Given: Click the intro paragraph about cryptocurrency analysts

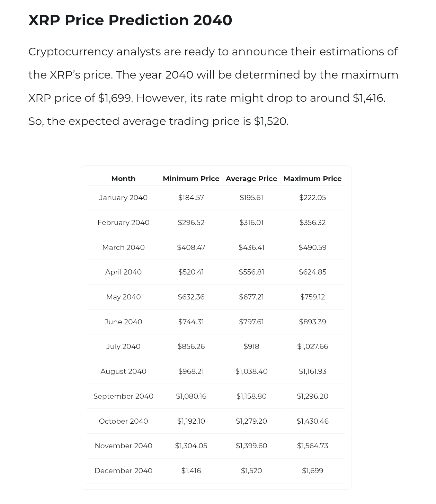Looking at the screenshot, I should 213,86.
